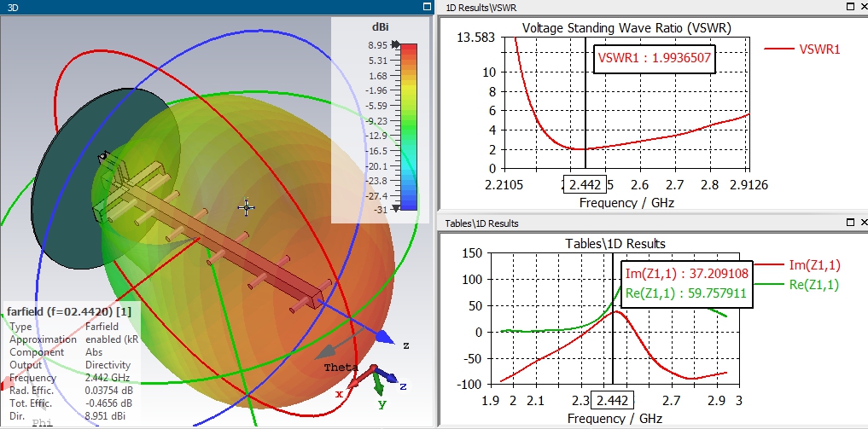Select the VSWR1 legend entry
Screen dimensions: 868x429
(802, 49)
